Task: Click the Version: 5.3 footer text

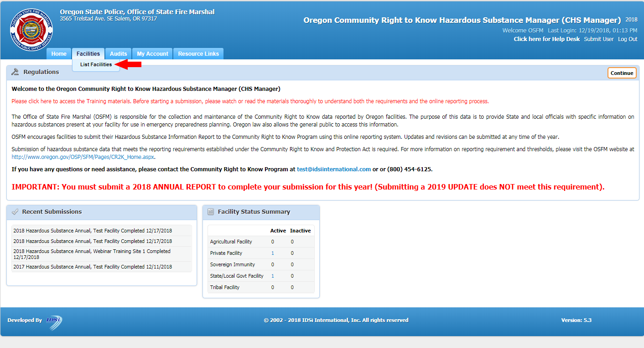Action: pos(576,320)
